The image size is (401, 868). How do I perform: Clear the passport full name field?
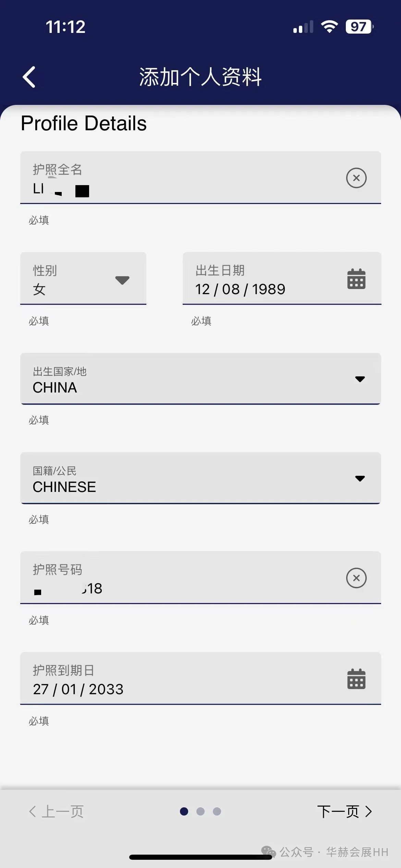point(356,178)
